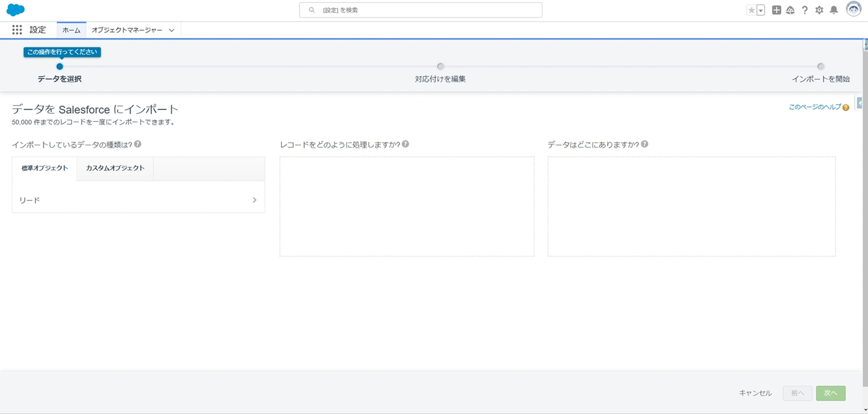This screenshot has height=414, width=868.
Task: Select the 標準オブジェクト tab
Action: pyautogui.click(x=44, y=168)
